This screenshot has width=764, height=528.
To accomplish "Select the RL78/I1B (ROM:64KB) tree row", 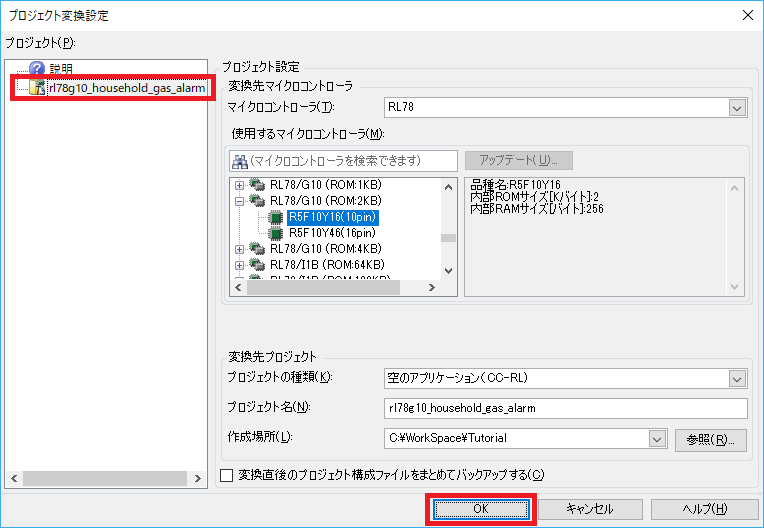I will pyautogui.click(x=327, y=264).
